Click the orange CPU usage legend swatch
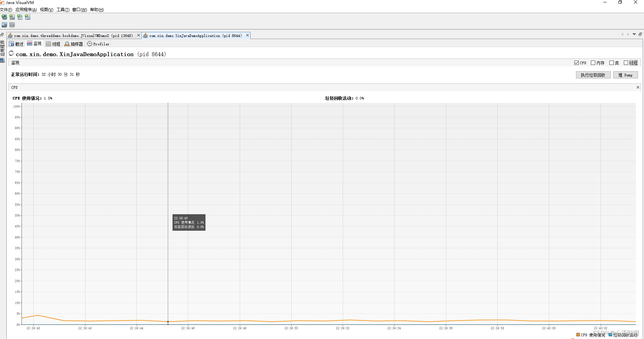Screen dimensions: 644x339 coord(578,335)
